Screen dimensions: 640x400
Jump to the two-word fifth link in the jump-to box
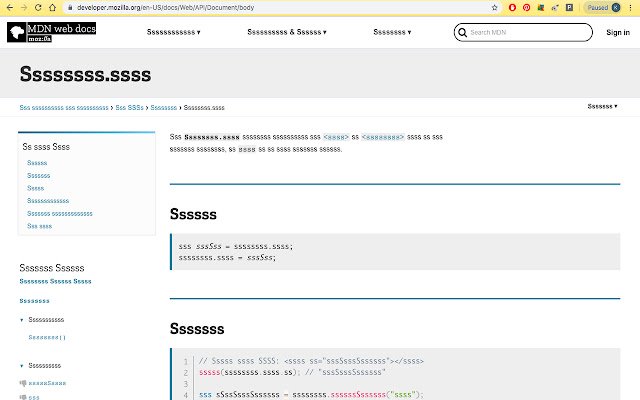click(x=60, y=213)
